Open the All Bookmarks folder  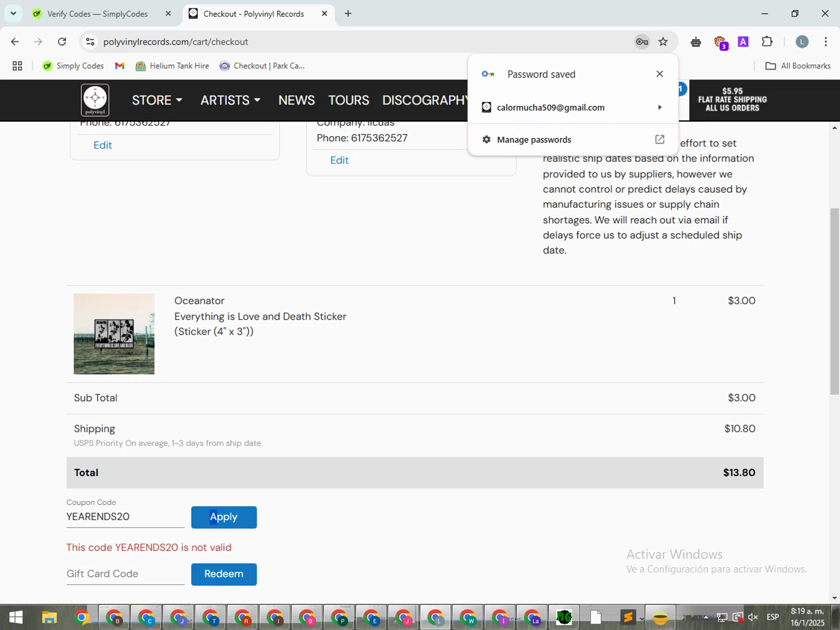(798, 66)
